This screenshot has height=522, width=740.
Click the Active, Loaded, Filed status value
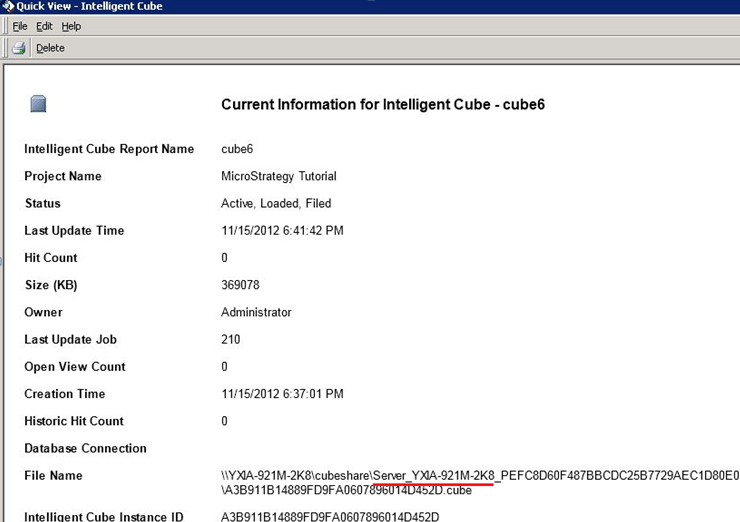click(x=276, y=203)
